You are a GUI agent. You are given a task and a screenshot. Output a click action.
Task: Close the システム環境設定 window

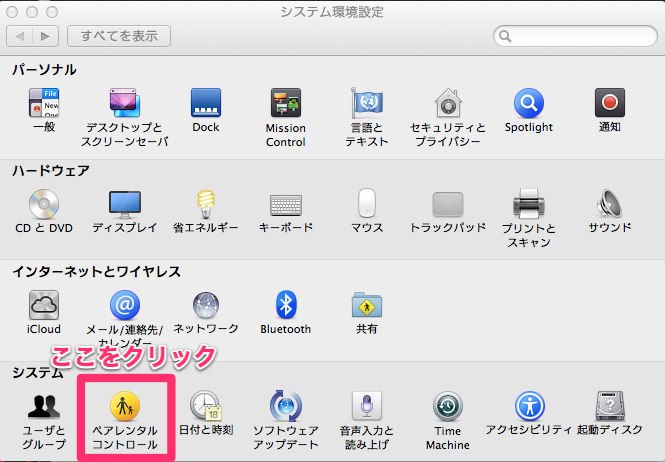(11, 12)
